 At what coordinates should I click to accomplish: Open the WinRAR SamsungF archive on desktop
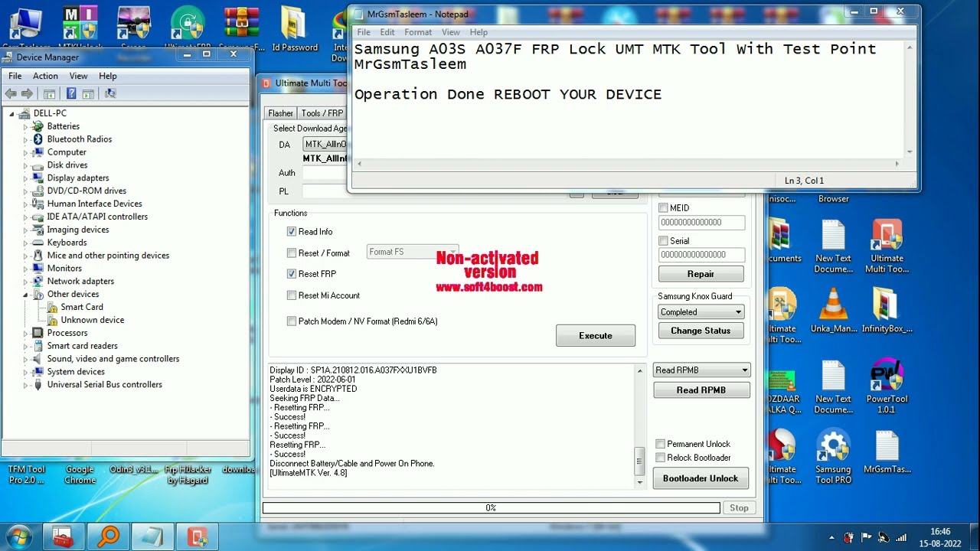point(242,28)
